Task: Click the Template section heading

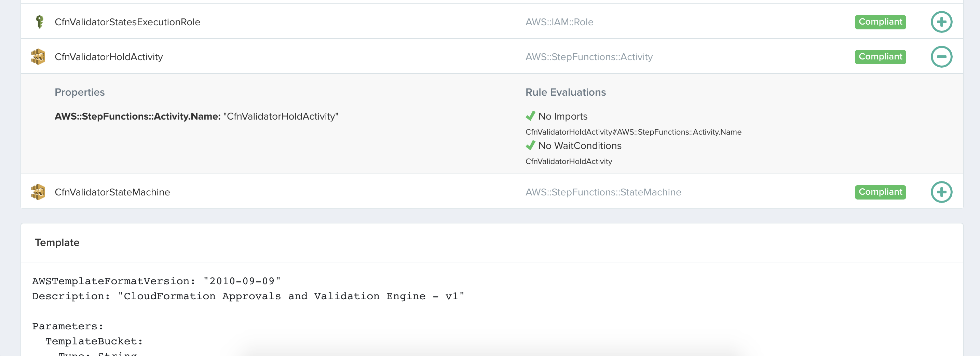Action: (57, 243)
